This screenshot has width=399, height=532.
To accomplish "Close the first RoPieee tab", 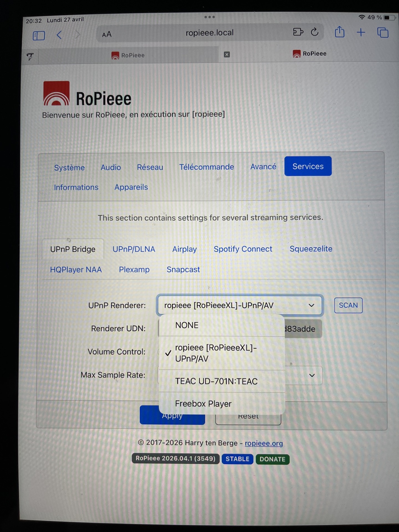I will click(x=227, y=55).
